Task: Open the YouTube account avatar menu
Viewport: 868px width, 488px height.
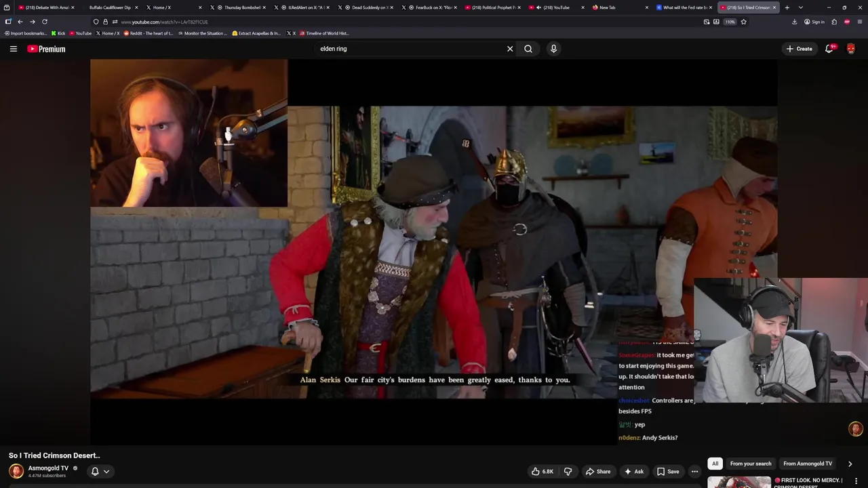Action: (x=851, y=49)
